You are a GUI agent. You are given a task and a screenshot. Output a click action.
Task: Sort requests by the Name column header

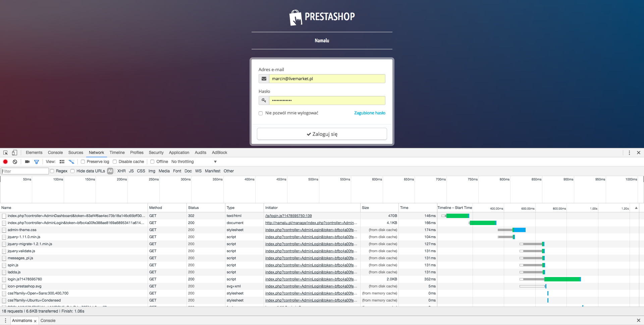[74, 208]
